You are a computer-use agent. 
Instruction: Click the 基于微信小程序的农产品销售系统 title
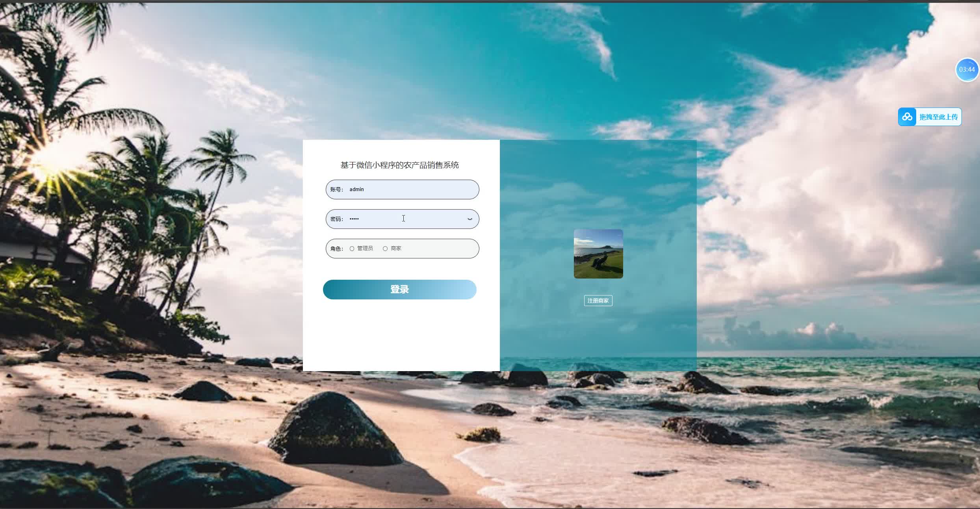[399, 165]
